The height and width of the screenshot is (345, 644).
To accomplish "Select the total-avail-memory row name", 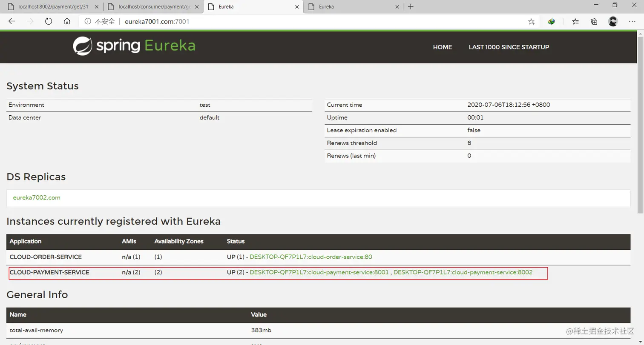I will point(36,330).
